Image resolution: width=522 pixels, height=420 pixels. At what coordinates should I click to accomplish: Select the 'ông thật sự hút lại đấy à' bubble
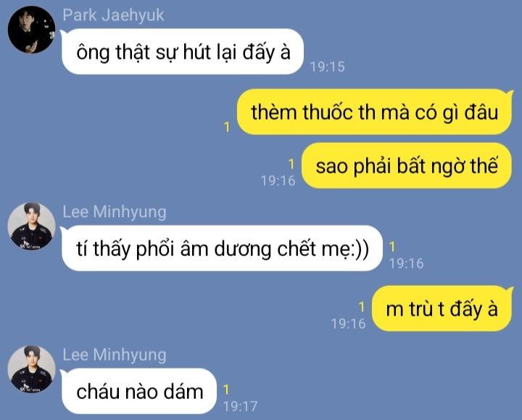click(183, 52)
